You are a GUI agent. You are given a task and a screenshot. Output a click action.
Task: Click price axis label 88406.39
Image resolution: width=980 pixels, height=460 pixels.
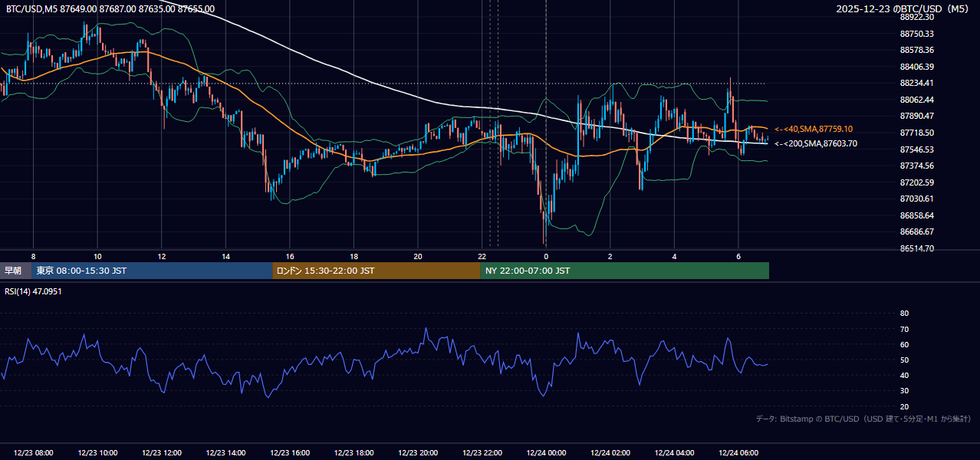(917, 67)
